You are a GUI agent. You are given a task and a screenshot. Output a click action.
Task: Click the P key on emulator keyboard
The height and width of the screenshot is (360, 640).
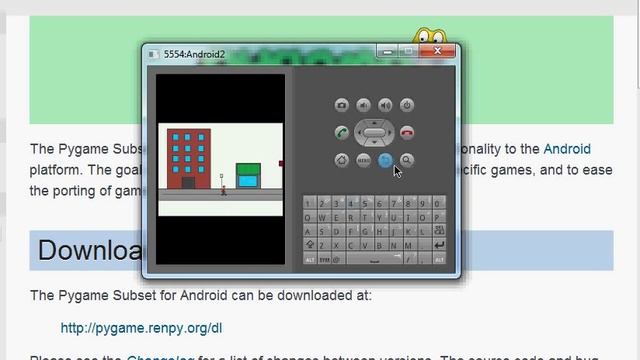pos(439,218)
